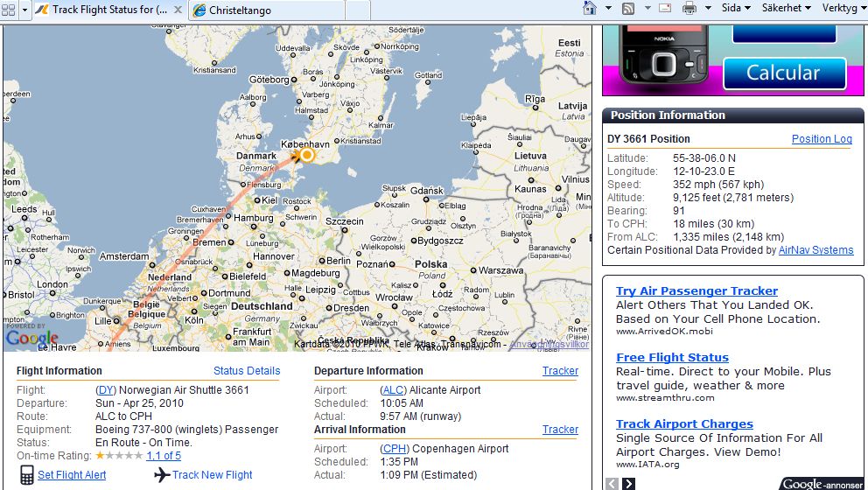Click the www.streamthru.com ad URL
The height and width of the screenshot is (490, 868).
pyautogui.click(x=665, y=397)
